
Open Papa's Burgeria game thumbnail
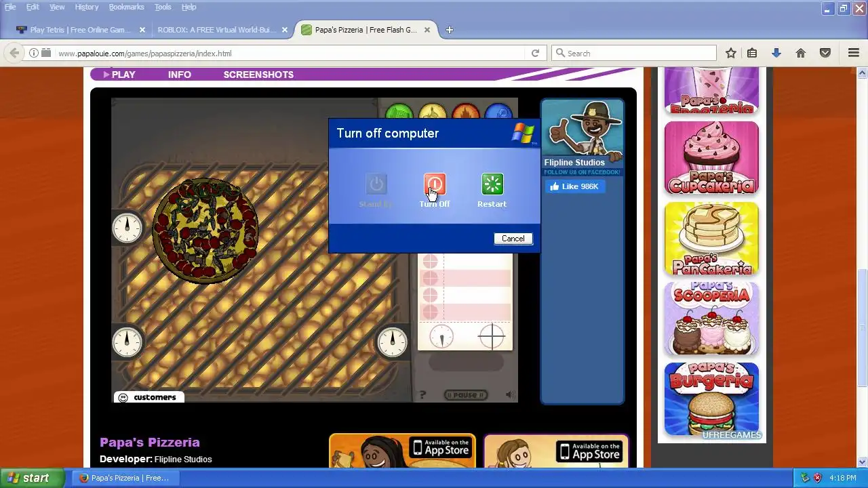click(x=711, y=399)
